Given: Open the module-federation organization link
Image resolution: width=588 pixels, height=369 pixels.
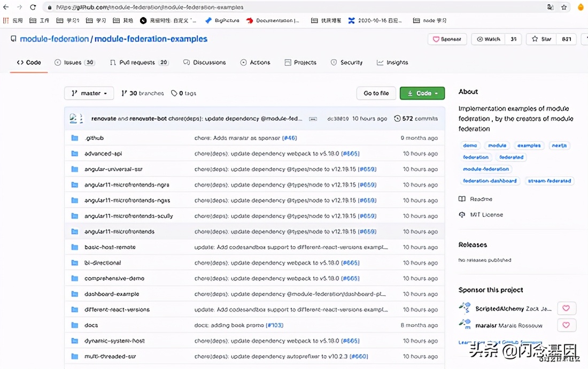Looking at the screenshot, I should tap(54, 39).
